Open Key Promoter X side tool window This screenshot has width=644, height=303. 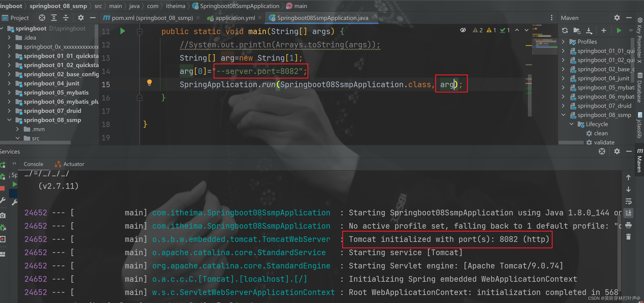tap(639, 40)
